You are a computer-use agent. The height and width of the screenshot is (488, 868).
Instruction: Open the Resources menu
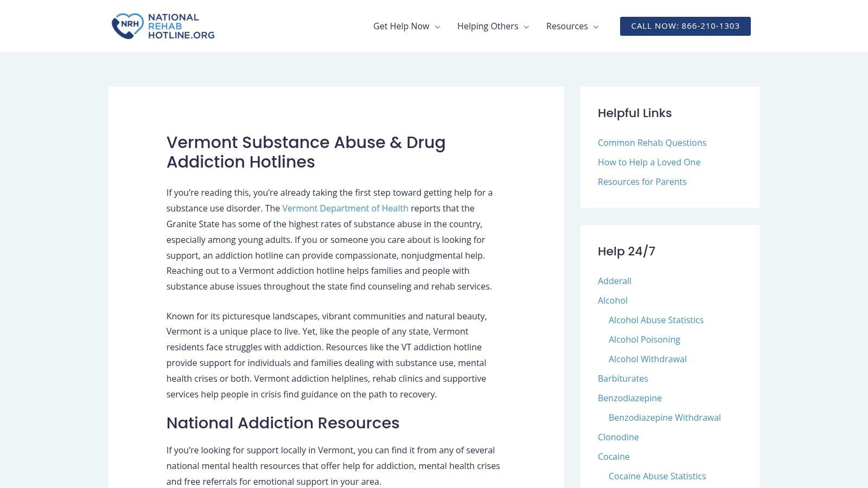click(x=567, y=26)
